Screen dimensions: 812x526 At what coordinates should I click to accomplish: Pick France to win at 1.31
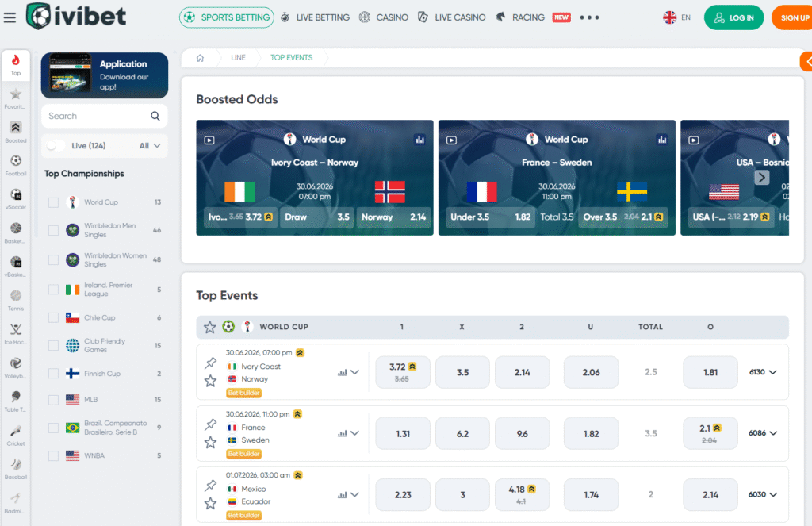(403, 434)
